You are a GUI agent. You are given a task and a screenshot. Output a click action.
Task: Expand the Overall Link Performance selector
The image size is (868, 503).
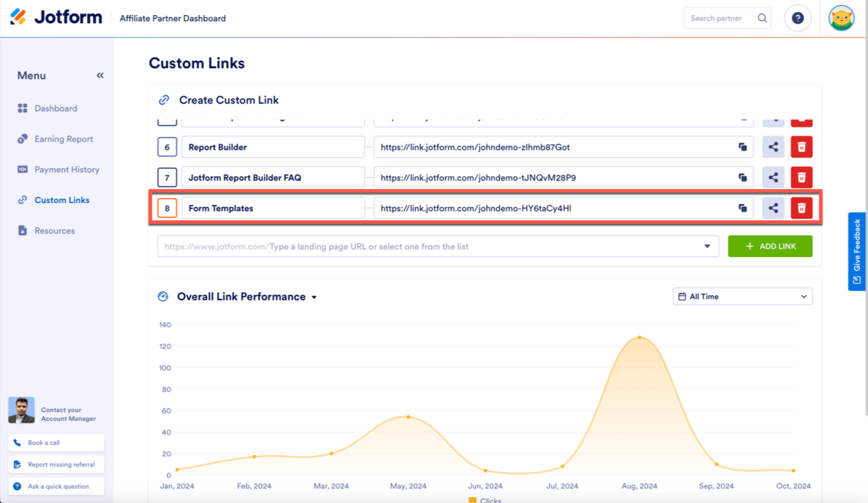[x=314, y=297]
